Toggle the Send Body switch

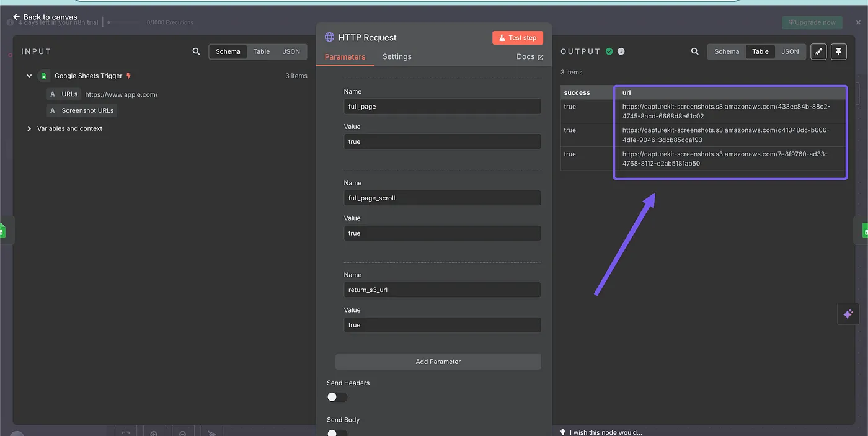[x=337, y=434]
